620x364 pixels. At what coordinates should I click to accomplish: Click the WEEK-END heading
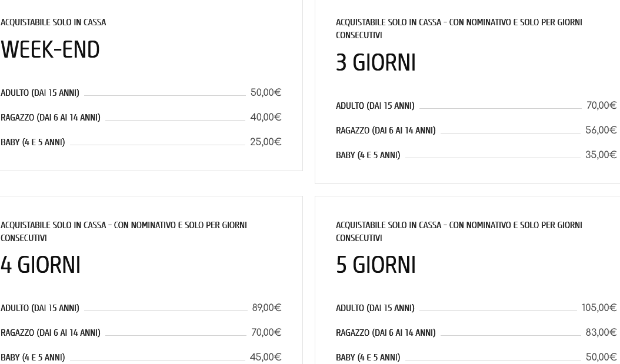(x=50, y=50)
